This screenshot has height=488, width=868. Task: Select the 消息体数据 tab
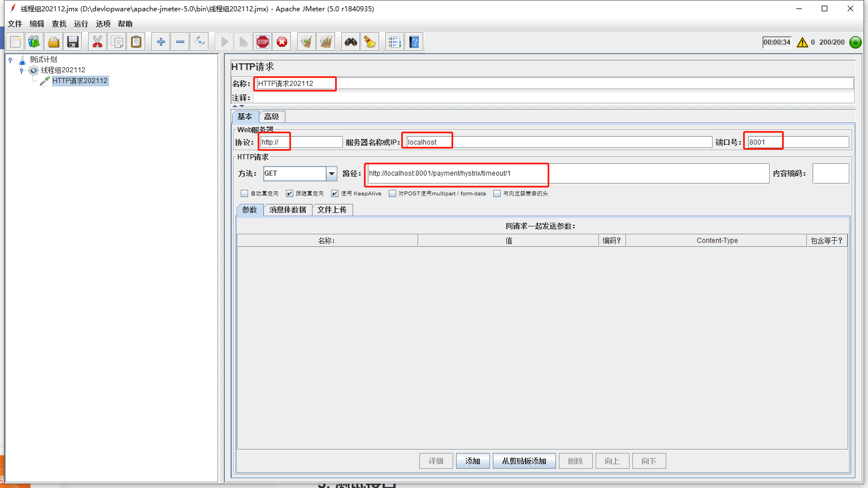(288, 210)
